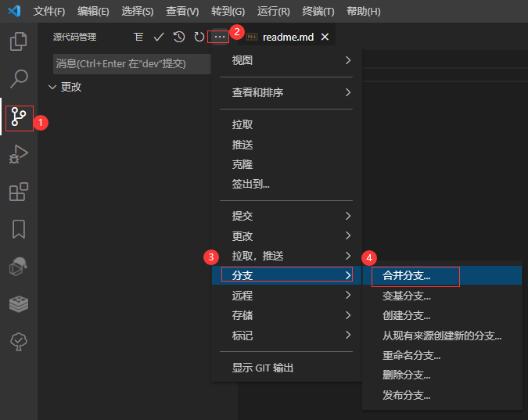Open the Search magnifier in activity bar
This screenshot has height=420, width=528.
(x=19, y=79)
